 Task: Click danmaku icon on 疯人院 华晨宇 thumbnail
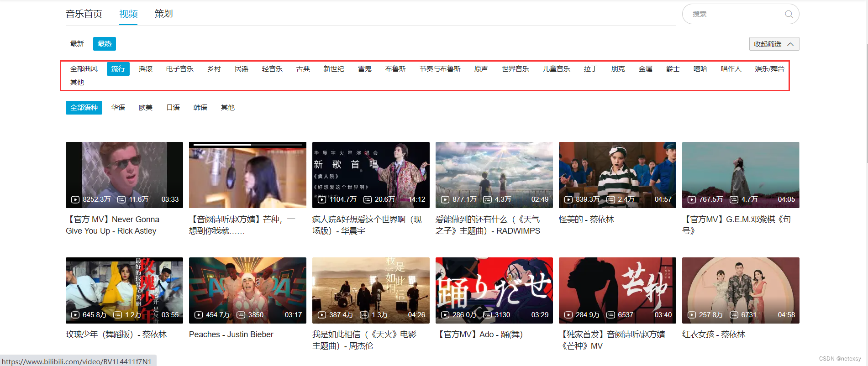367,199
